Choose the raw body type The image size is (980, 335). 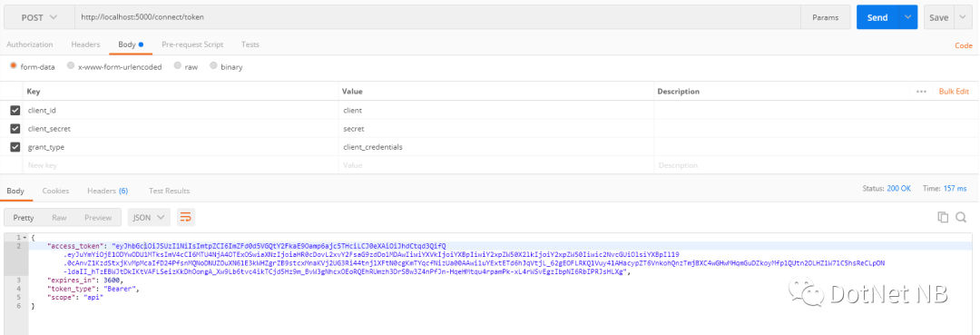coord(186,66)
